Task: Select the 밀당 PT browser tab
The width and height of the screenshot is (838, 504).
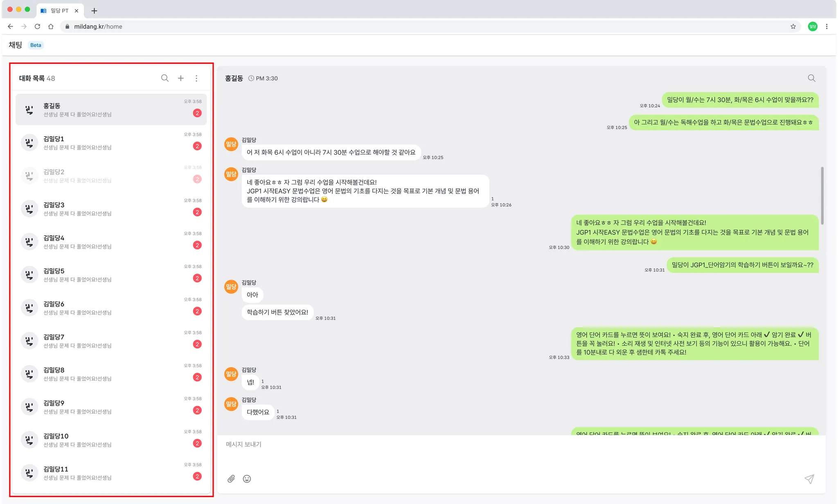Action: [59, 11]
